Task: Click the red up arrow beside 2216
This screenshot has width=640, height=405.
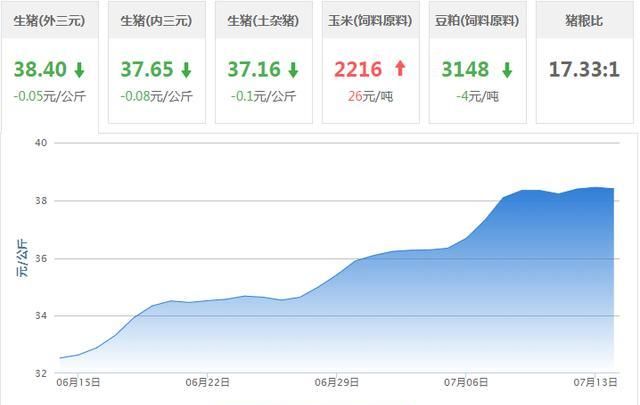Action: (400, 68)
